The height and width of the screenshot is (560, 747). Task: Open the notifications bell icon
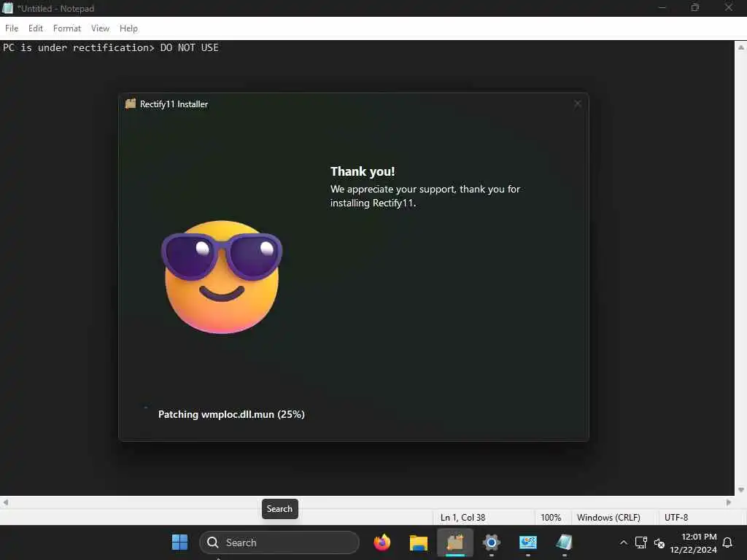click(x=727, y=542)
